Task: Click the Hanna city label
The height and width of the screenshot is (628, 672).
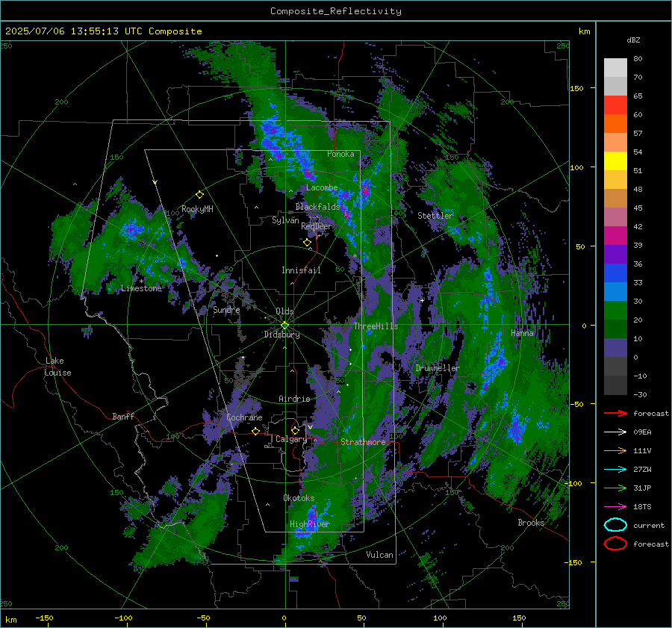Action: click(522, 333)
